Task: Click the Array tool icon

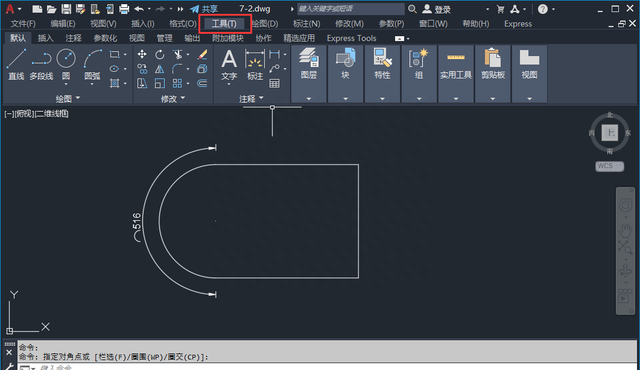Action: [177, 84]
